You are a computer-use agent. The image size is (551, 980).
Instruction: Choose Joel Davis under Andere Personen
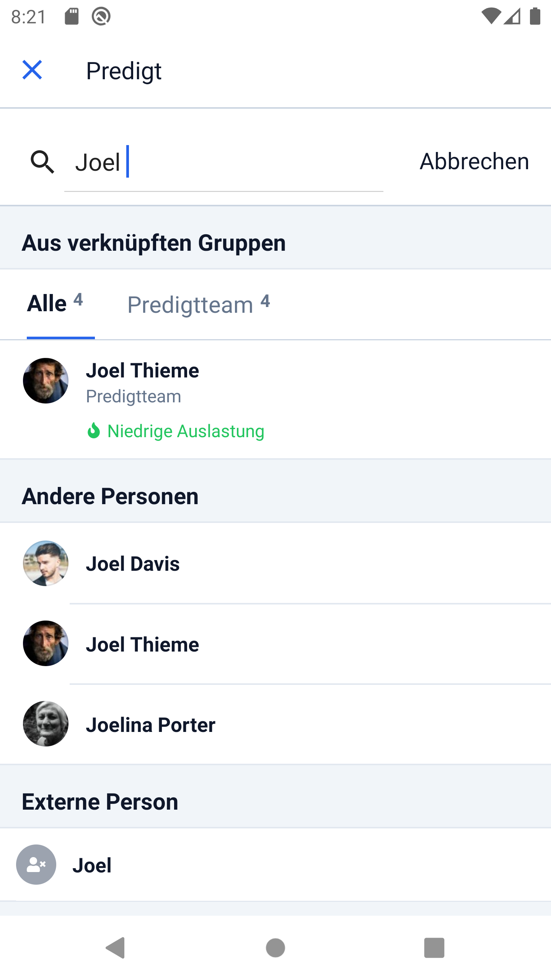pos(275,563)
